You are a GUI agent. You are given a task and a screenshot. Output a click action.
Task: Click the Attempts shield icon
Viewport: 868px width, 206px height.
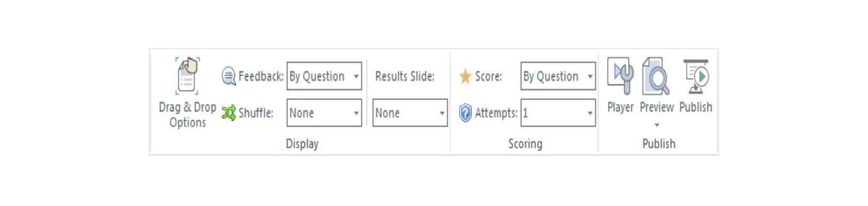pyautogui.click(x=465, y=113)
